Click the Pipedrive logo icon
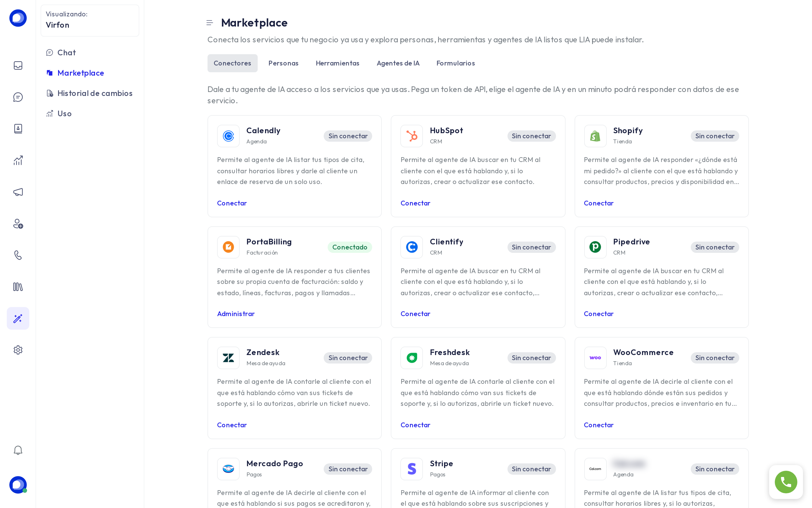The width and height of the screenshot is (812, 508). coord(595,247)
